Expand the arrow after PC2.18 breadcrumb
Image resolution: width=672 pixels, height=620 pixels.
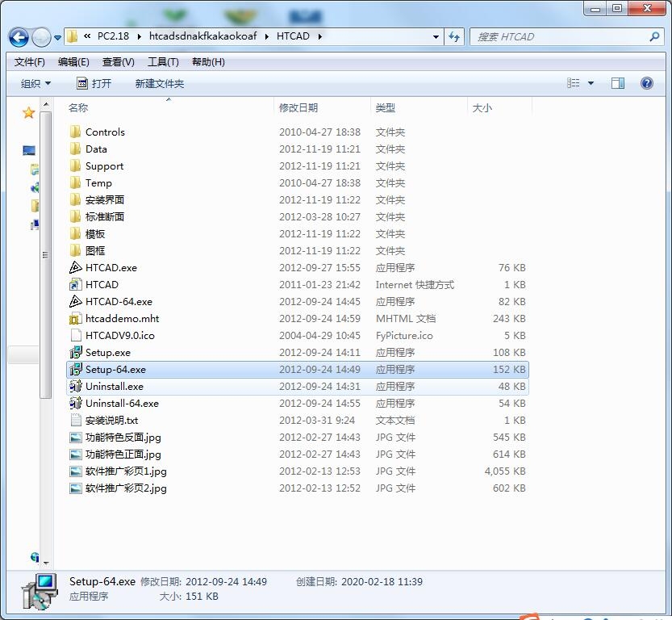(x=139, y=36)
